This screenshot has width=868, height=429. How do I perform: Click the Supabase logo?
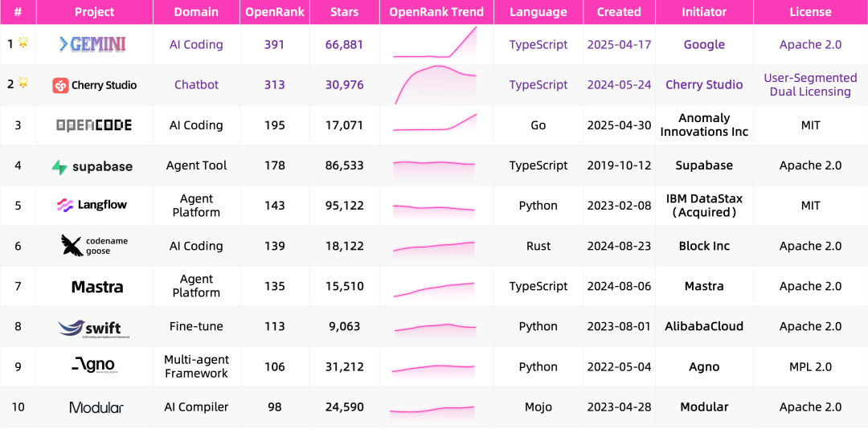click(92, 166)
